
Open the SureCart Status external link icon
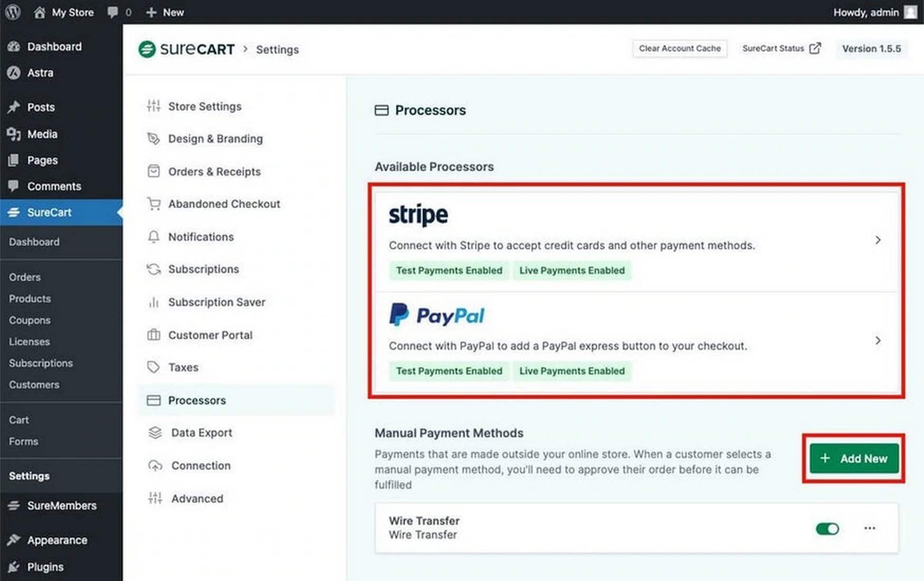coord(815,48)
